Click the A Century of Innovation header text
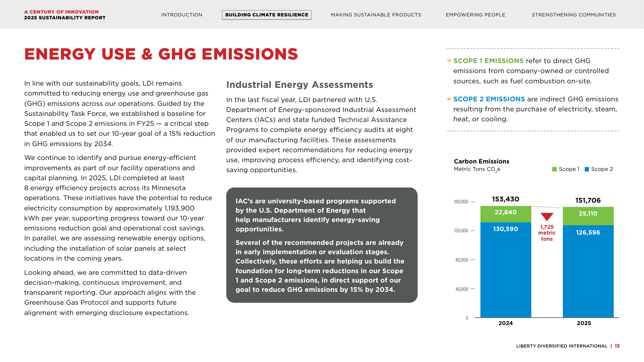 click(62, 12)
